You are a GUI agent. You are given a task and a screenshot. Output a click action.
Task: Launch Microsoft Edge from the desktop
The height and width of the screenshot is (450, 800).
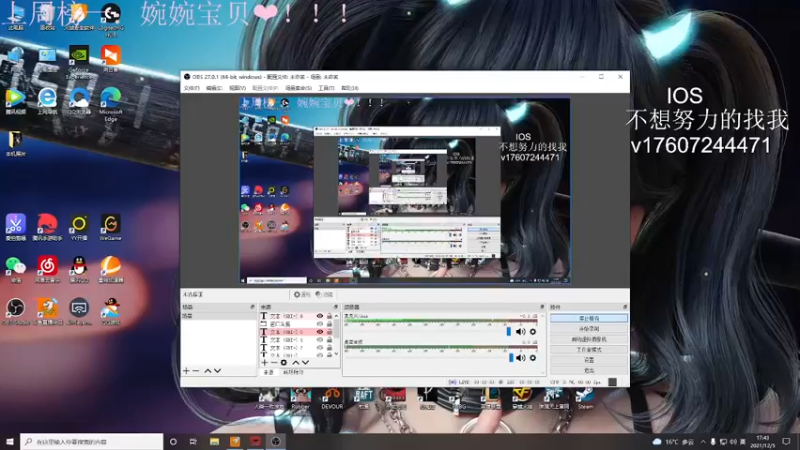(111, 104)
